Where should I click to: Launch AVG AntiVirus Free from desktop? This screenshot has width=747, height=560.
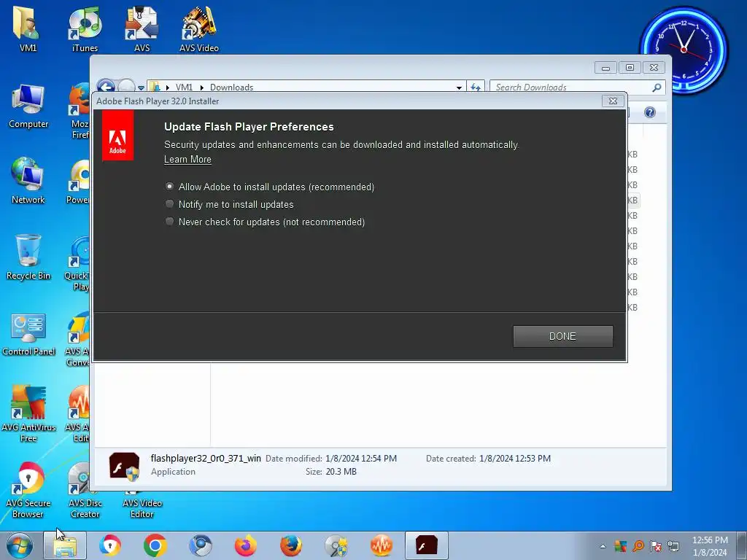click(x=28, y=413)
